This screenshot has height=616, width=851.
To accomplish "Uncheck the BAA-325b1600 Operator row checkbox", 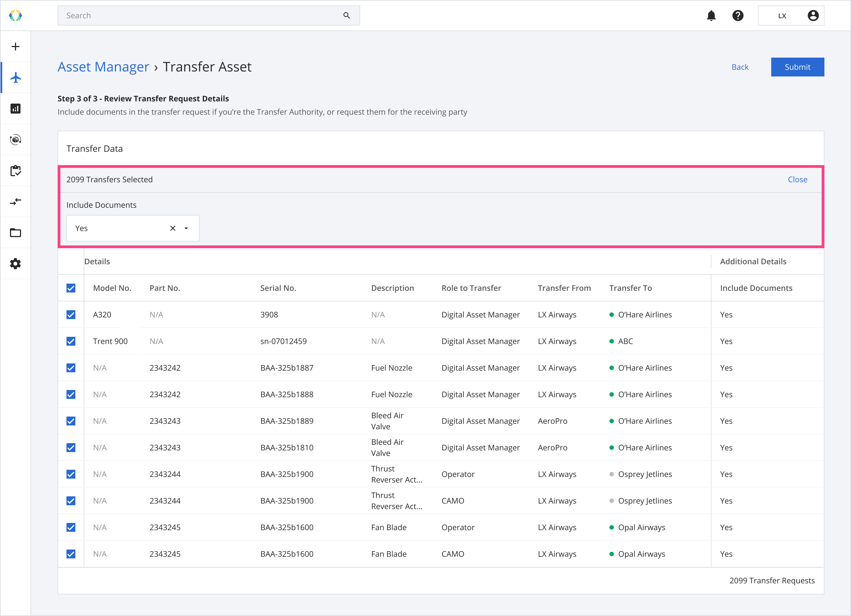I will (x=71, y=527).
